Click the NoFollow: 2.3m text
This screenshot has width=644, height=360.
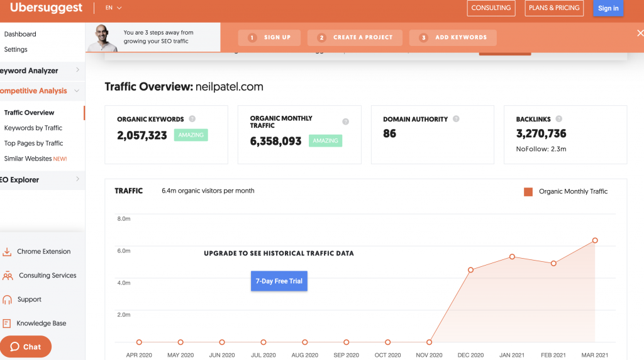click(541, 149)
